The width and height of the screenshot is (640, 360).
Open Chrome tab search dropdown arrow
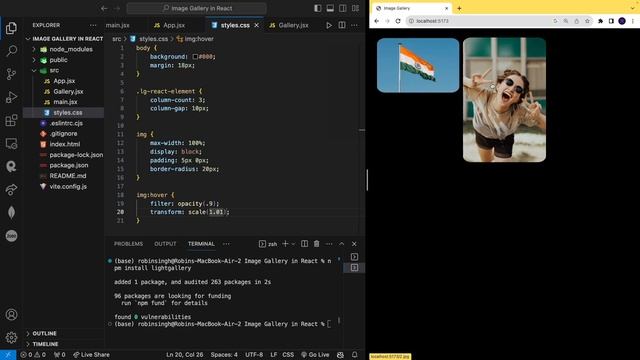point(632,8)
